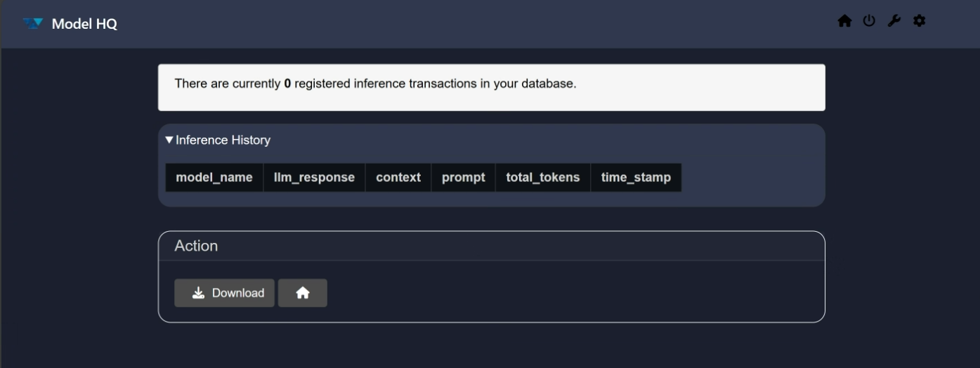Click the context column header
Viewport: 980px width, 368px height.
[398, 177]
